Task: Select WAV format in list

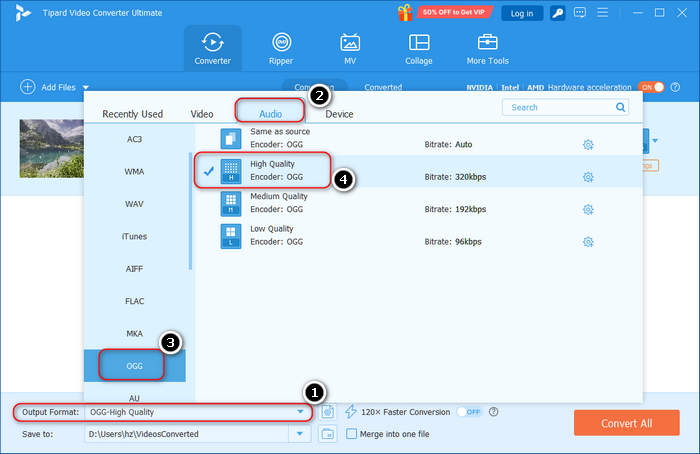Action: [134, 204]
